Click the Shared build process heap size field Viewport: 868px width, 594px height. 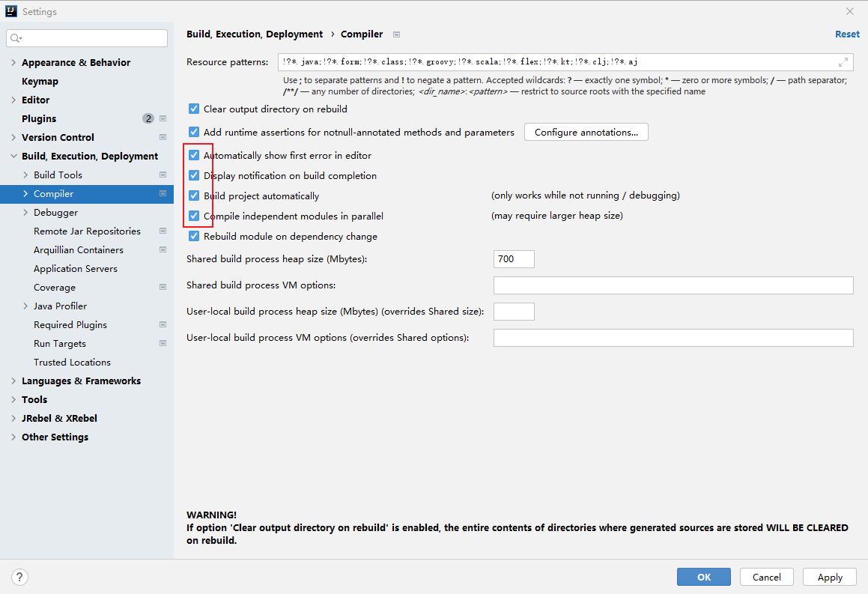tap(514, 259)
